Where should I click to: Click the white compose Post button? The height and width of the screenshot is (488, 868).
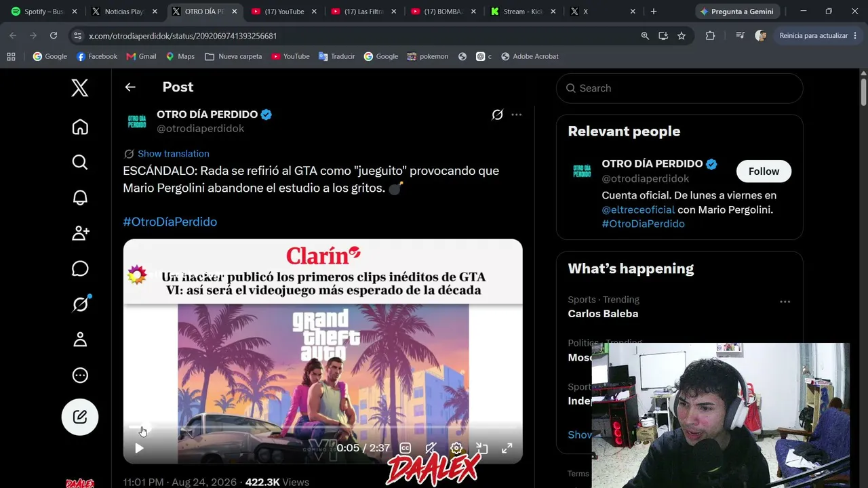[x=80, y=417]
